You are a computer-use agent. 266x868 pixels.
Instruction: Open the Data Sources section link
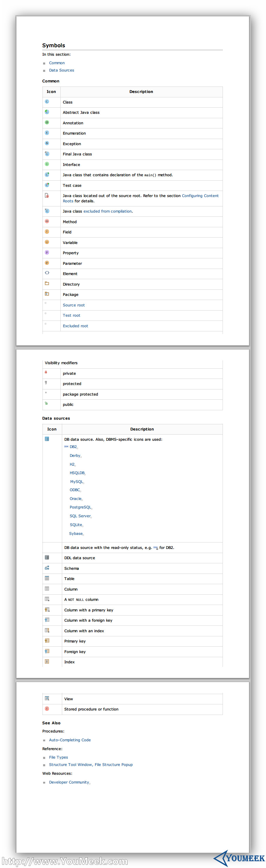pyautogui.click(x=61, y=70)
